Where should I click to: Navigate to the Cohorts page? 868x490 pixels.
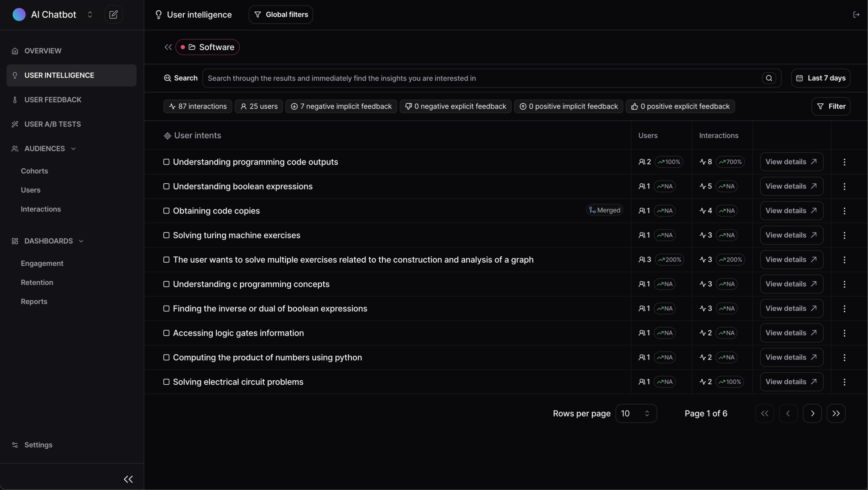(x=34, y=171)
